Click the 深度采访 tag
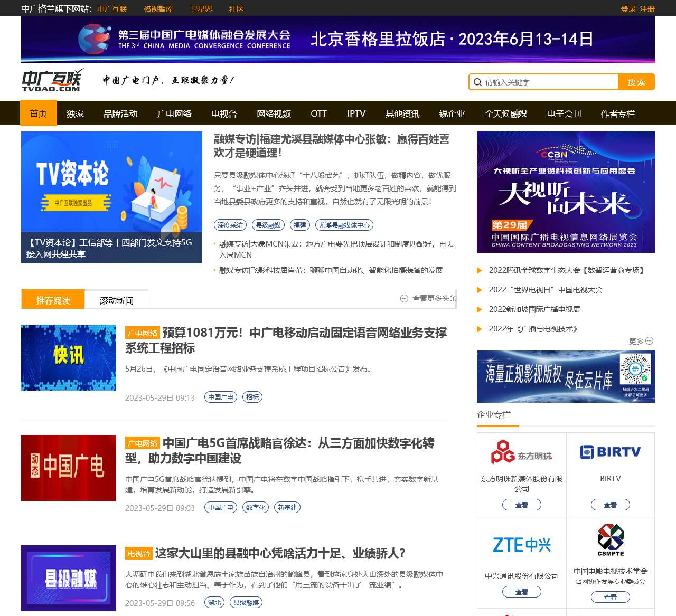The image size is (676, 616). 230,225
